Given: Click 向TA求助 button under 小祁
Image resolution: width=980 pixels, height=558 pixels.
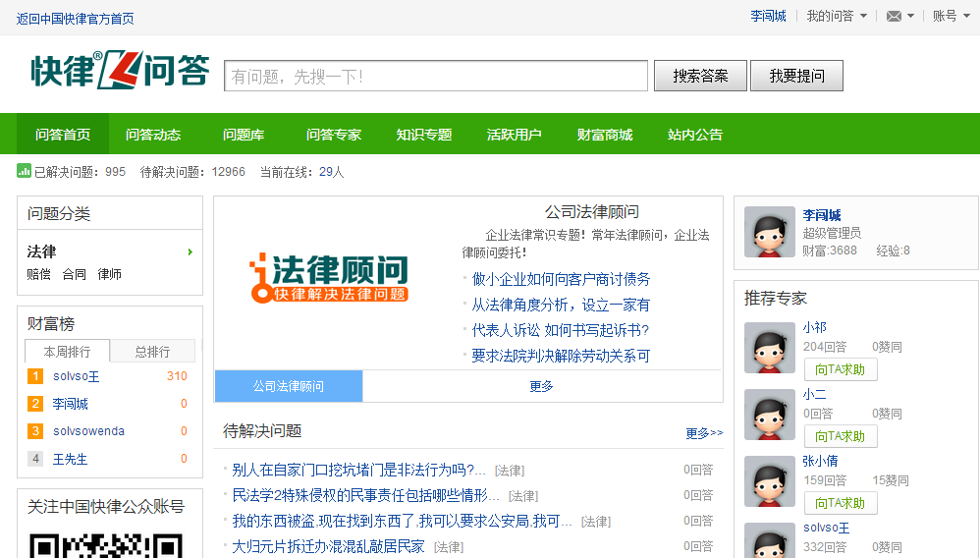Looking at the screenshot, I should 840,369.
